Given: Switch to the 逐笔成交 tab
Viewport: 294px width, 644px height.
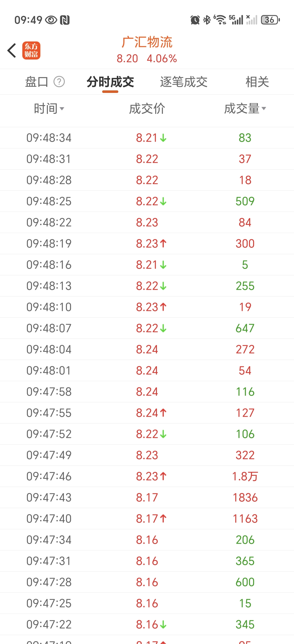Looking at the screenshot, I should (x=184, y=82).
